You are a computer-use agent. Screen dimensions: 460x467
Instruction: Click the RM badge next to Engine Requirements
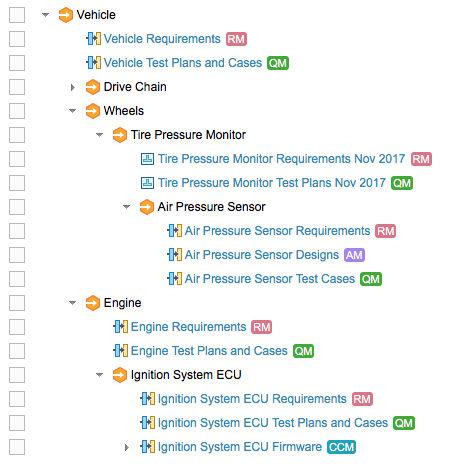click(262, 327)
